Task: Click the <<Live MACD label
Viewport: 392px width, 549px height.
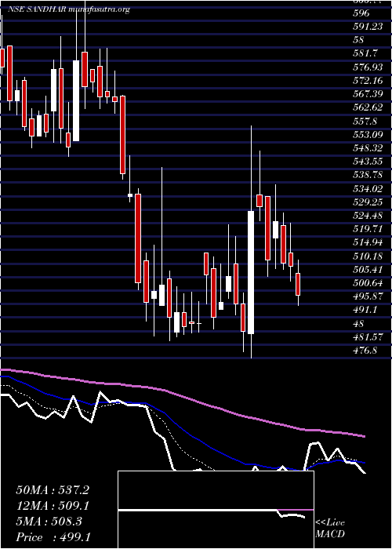Action: (330, 528)
